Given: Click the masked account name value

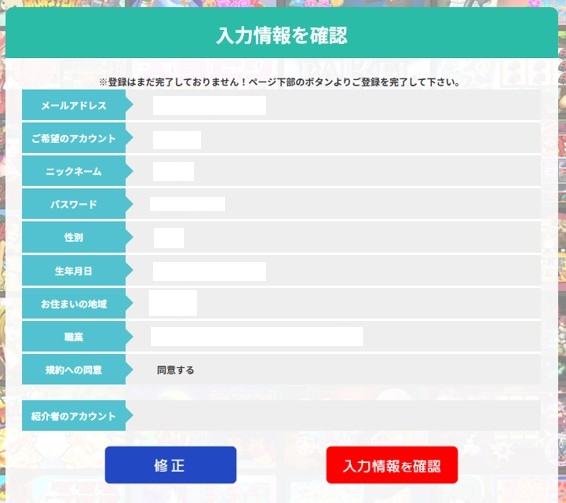Looking at the screenshot, I should pyautogui.click(x=177, y=140).
